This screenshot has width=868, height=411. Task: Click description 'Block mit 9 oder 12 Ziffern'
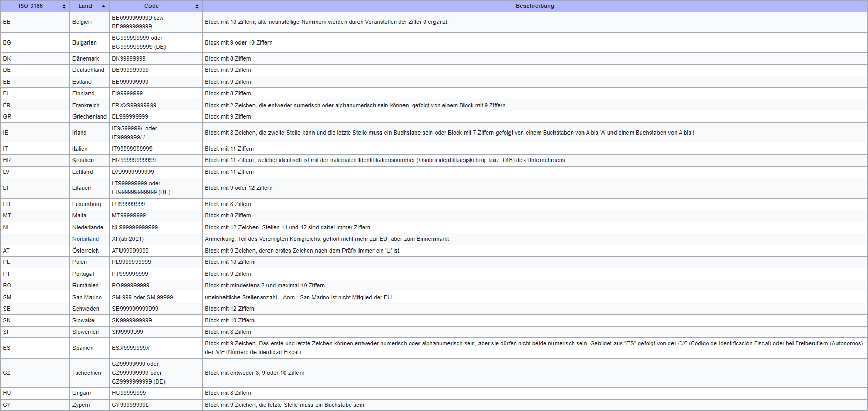pyautogui.click(x=238, y=188)
